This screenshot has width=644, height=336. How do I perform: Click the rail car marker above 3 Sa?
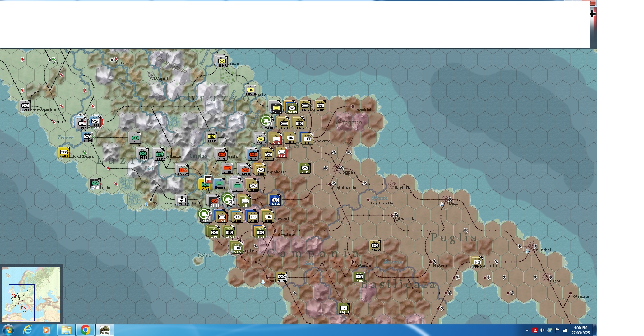pos(208,180)
